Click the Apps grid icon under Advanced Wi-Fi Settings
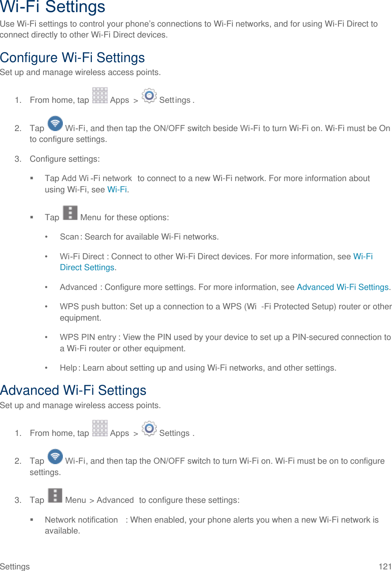This screenshot has height=571, width=392. pyautogui.click(x=100, y=428)
